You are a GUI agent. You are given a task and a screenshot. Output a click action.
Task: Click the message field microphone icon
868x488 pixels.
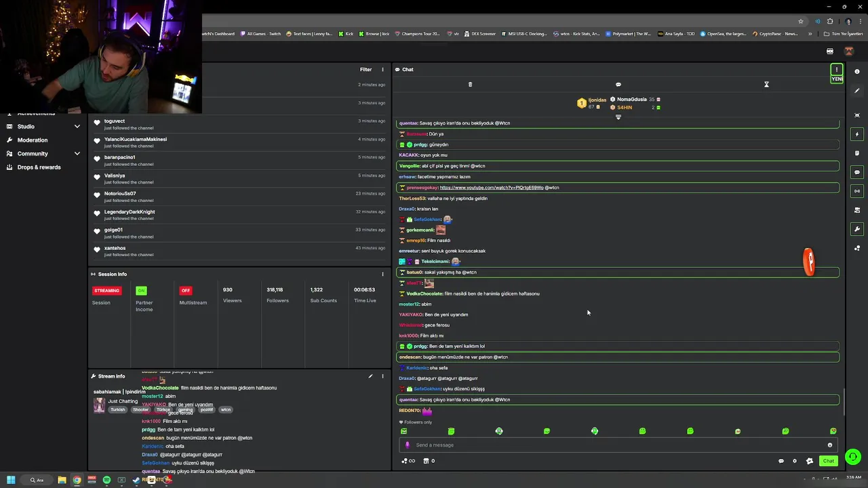pyautogui.click(x=408, y=445)
